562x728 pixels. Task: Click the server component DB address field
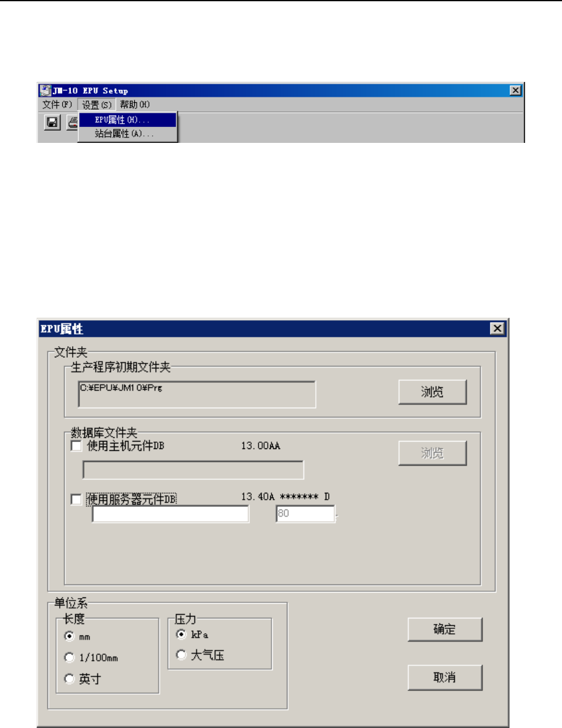pyautogui.click(x=171, y=514)
